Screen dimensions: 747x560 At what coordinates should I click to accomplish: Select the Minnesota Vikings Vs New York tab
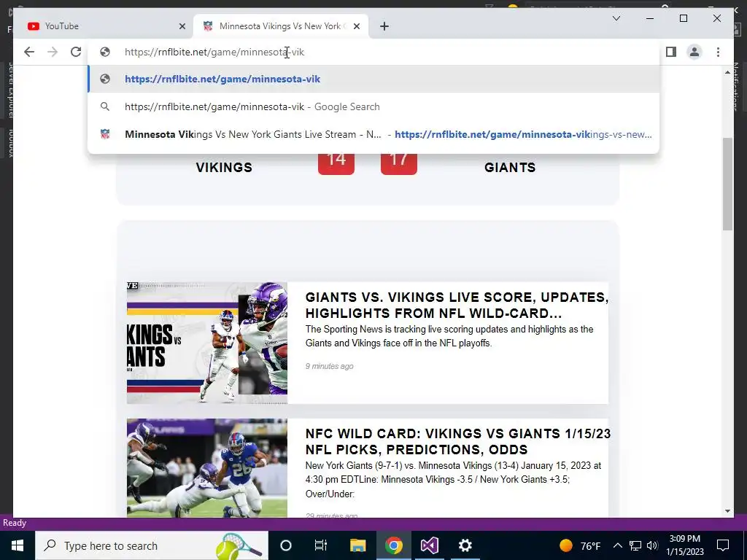click(x=281, y=26)
